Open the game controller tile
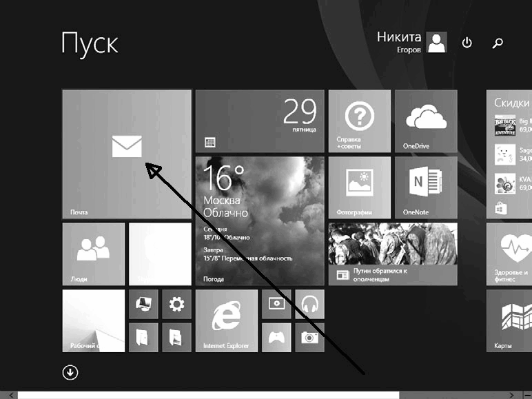The width and height of the screenshot is (532, 399). click(276, 337)
